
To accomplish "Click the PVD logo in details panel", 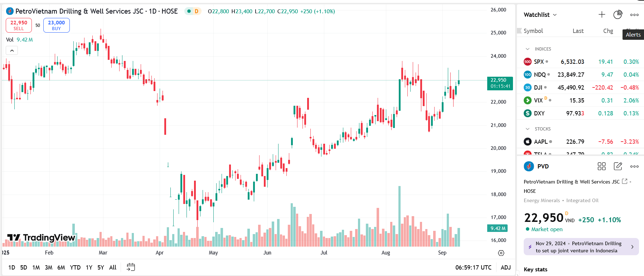I will coord(529,166).
